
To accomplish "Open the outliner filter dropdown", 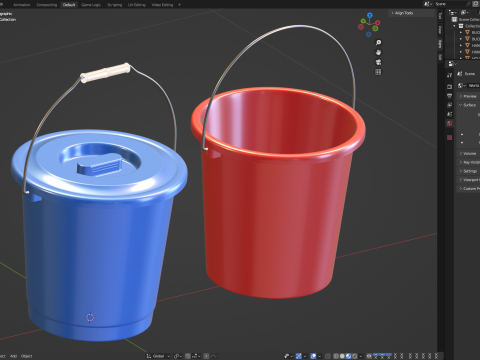I will tap(465, 13).
